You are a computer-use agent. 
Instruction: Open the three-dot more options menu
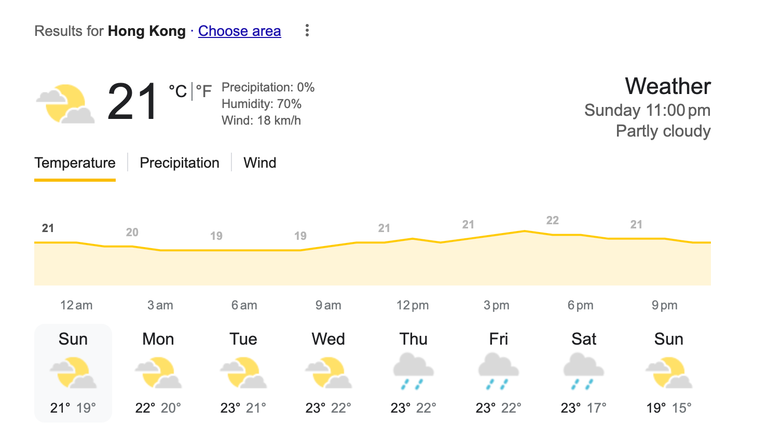point(307,30)
